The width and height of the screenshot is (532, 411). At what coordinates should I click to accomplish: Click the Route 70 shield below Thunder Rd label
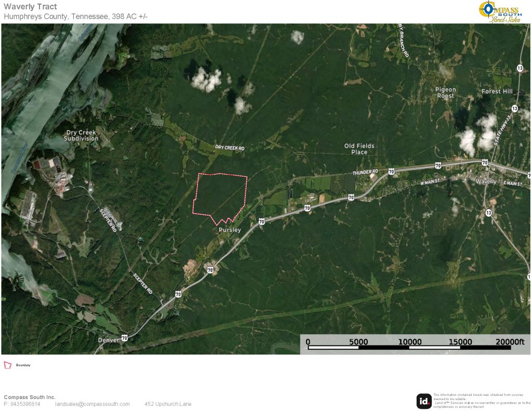click(x=391, y=171)
